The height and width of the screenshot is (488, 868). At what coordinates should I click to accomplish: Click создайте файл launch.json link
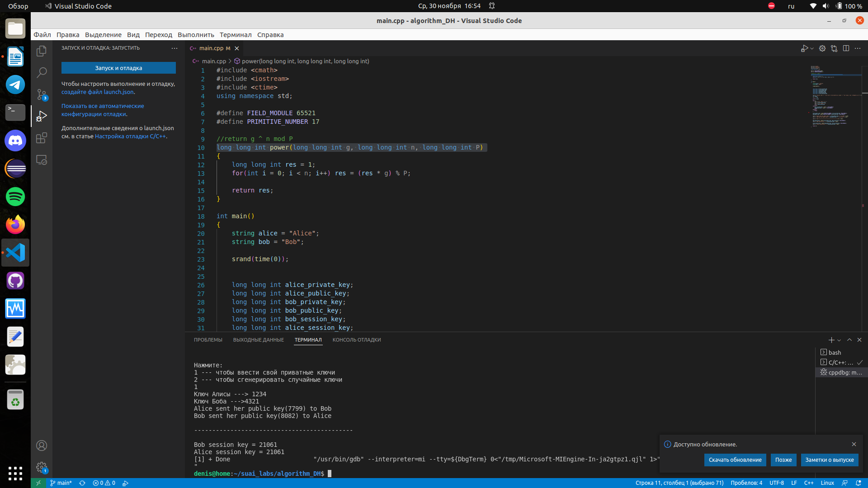click(x=98, y=92)
